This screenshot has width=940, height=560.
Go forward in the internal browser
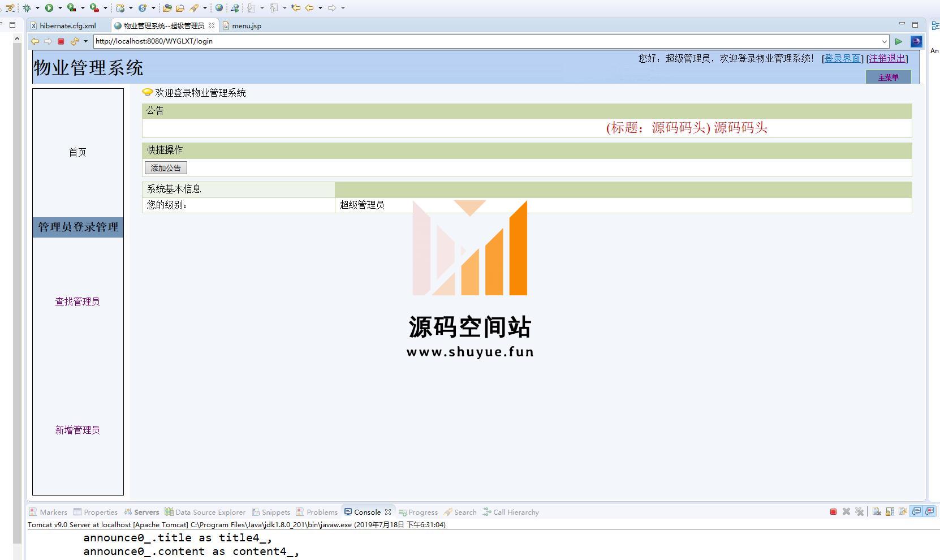tap(48, 41)
